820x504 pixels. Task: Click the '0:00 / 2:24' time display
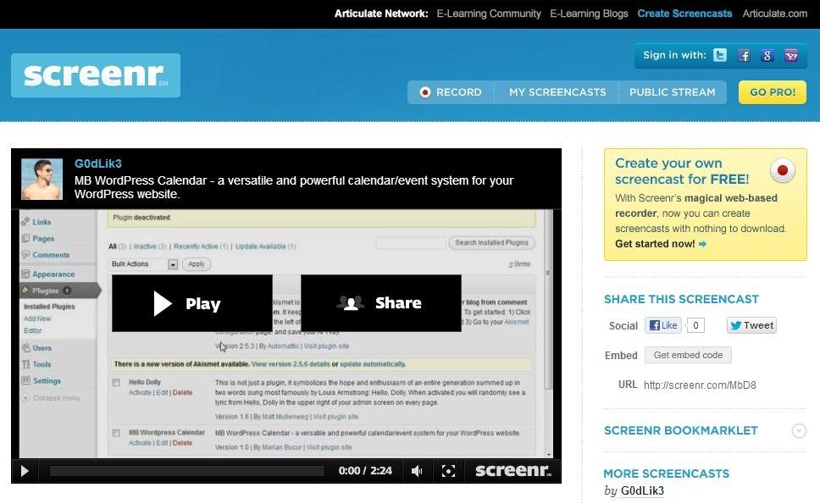[365, 470]
